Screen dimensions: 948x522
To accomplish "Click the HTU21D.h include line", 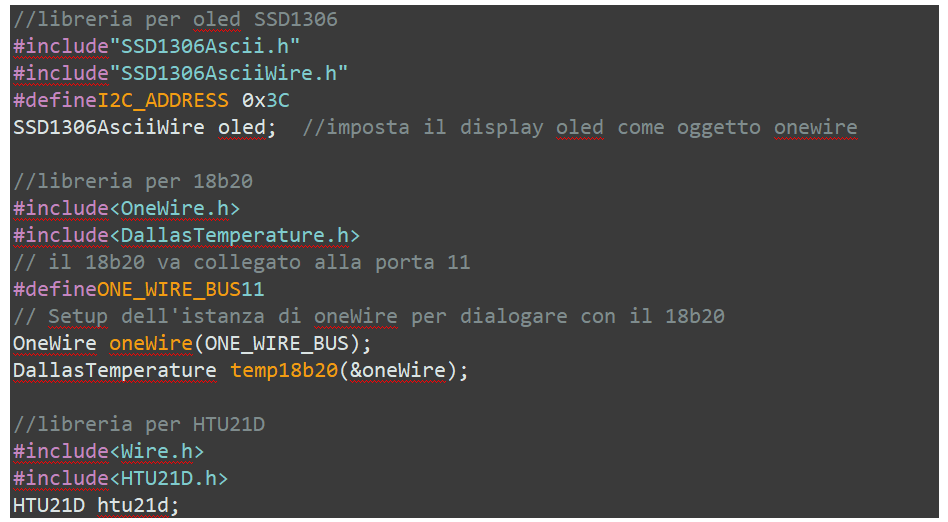I will click(121, 478).
